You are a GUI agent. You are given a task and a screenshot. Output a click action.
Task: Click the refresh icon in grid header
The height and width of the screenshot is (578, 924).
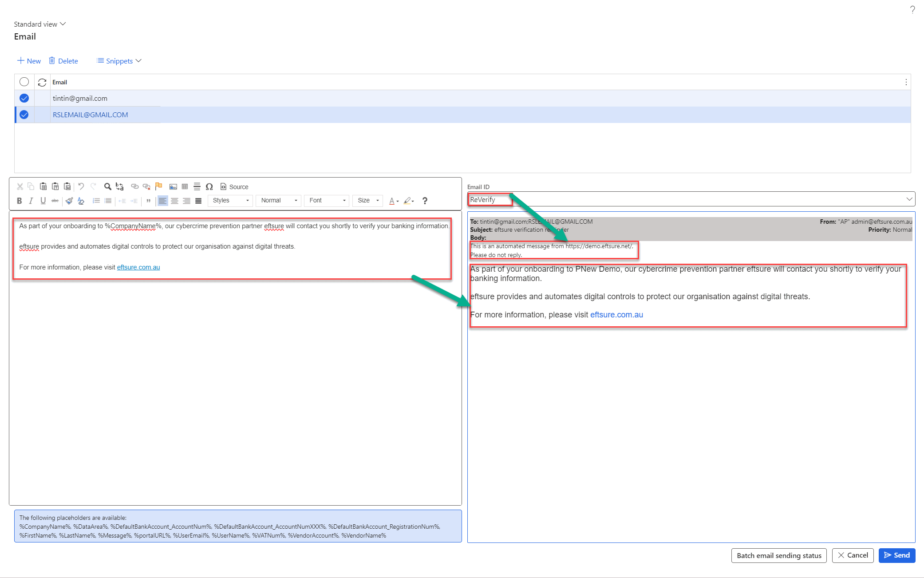42,82
